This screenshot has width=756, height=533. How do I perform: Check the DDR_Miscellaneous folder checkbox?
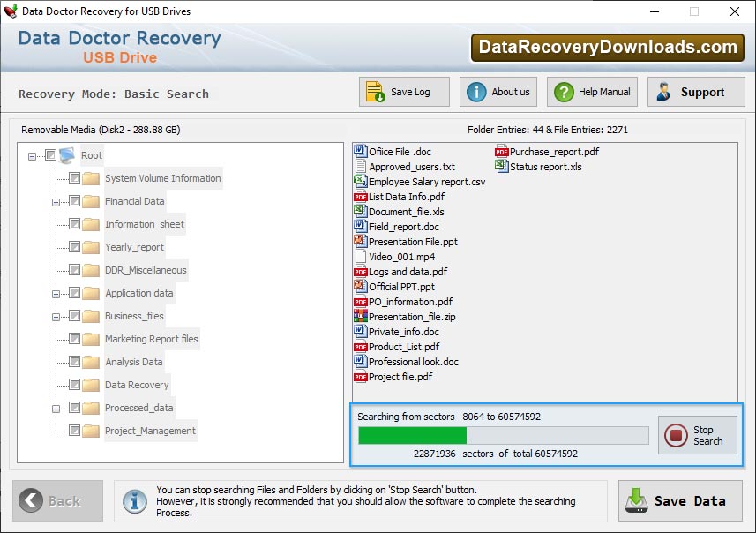click(x=74, y=270)
